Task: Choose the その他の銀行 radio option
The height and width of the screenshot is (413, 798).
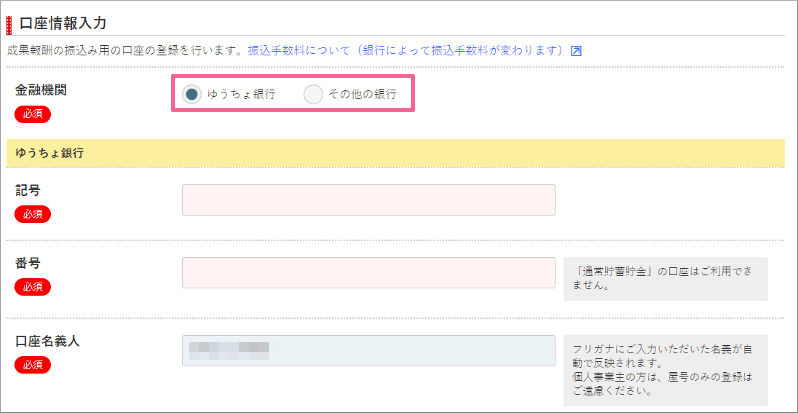Action: click(313, 94)
